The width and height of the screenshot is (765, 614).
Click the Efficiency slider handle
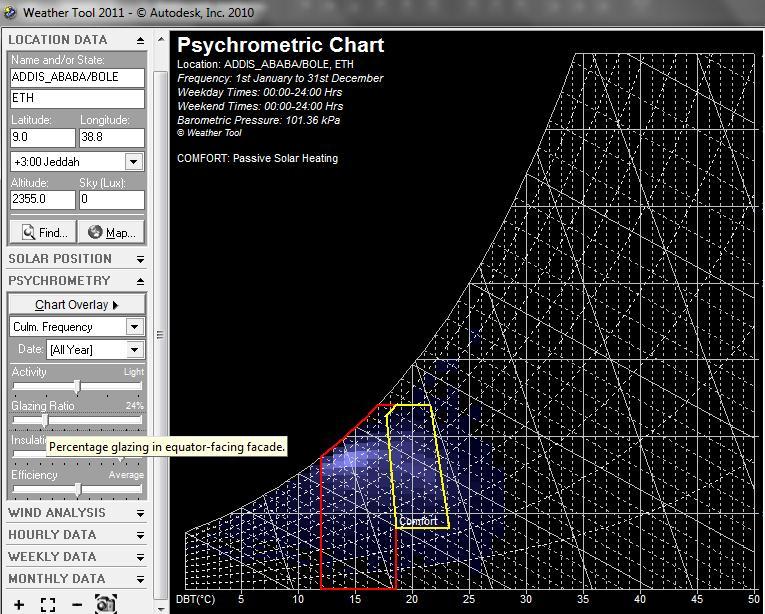point(78,490)
